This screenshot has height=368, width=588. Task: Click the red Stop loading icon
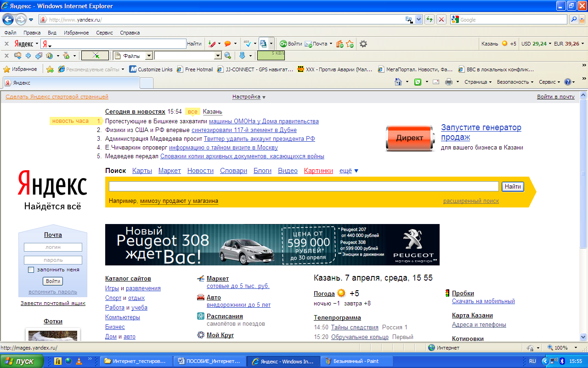(x=441, y=19)
